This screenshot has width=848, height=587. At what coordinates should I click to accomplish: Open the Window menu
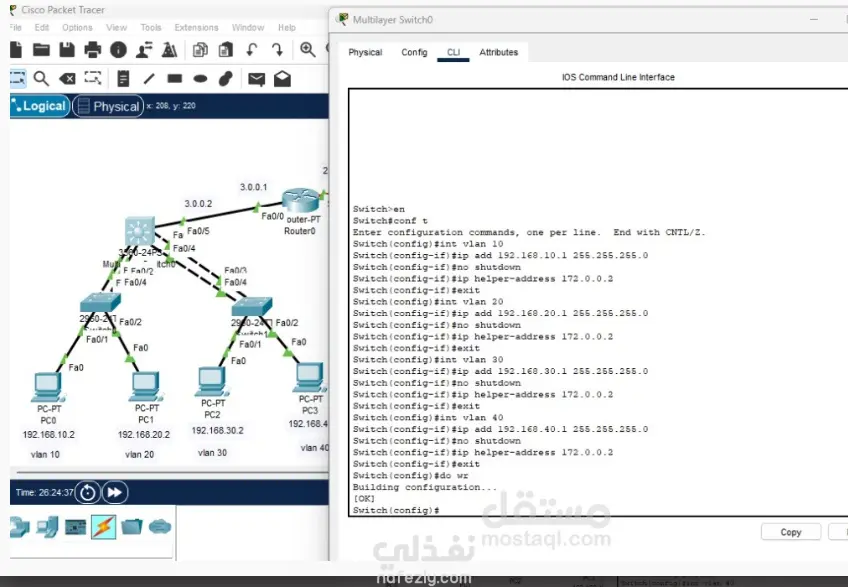[248, 28]
